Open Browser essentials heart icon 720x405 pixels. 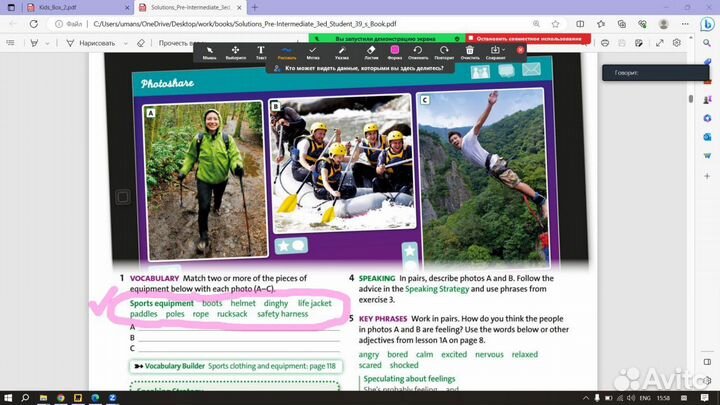(642, 24)
